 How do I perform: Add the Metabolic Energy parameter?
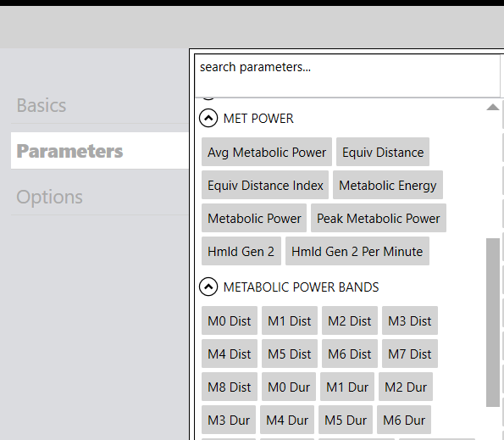388,186
